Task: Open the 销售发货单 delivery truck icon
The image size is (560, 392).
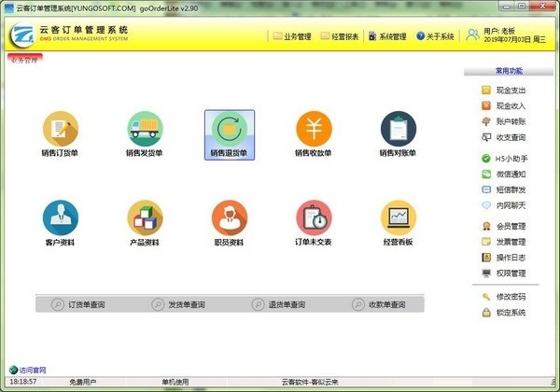Action: point(145,129)
